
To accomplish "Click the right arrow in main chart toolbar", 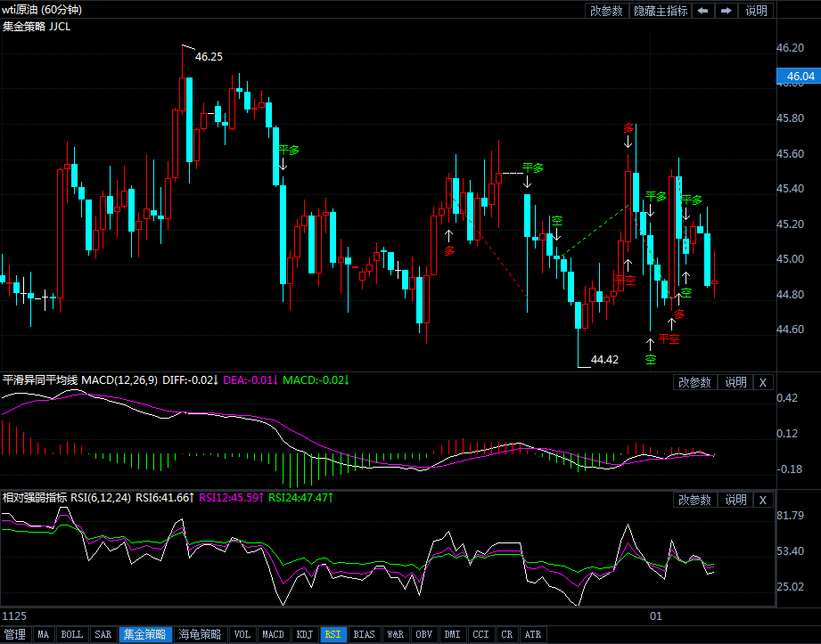I will (727, 11).
